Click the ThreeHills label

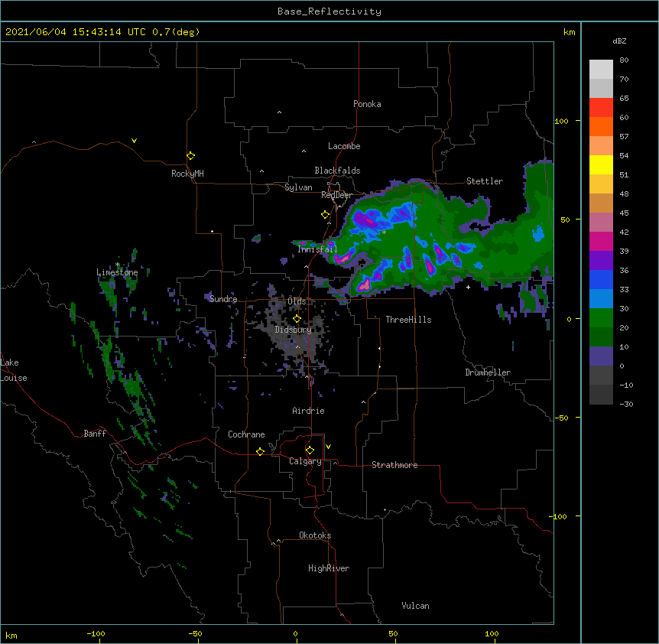pos(408,320)
